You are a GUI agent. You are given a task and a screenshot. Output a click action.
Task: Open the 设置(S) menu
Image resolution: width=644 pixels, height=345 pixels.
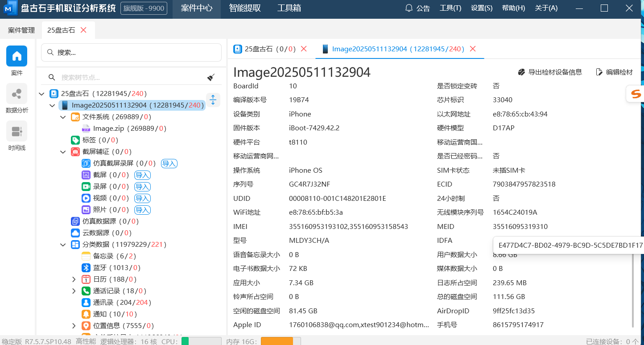[x=482, y=8]
